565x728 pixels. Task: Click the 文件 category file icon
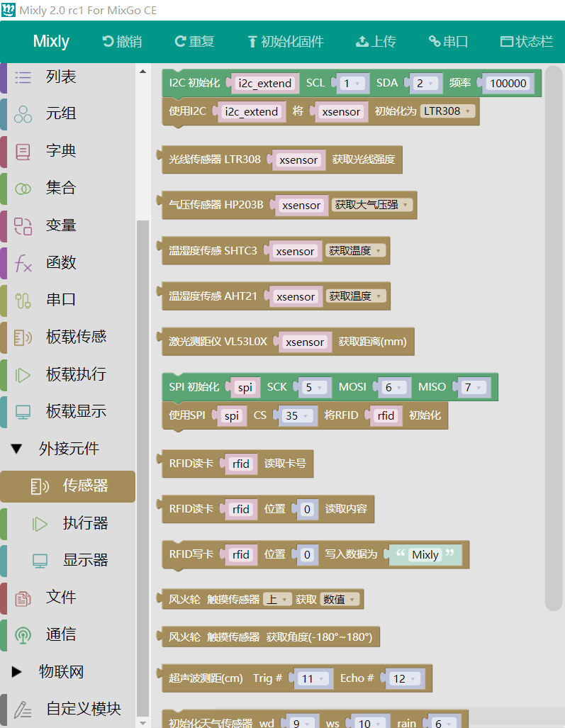pos(23,598)
